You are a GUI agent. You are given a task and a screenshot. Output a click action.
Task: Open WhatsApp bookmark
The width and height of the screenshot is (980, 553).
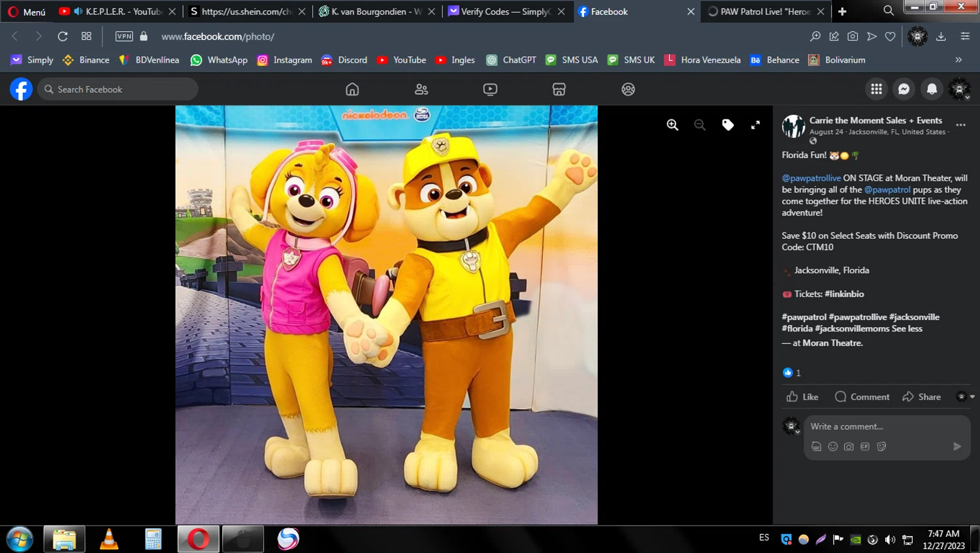point(219,60)
